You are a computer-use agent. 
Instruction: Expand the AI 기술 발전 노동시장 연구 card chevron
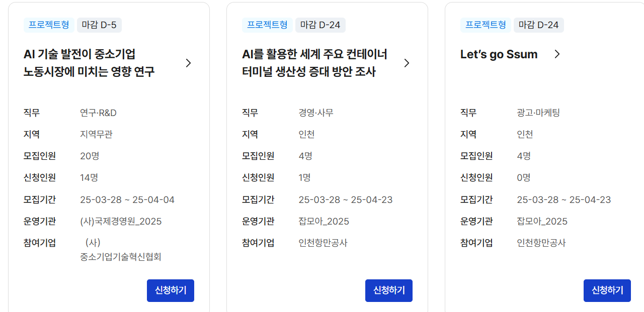tap(189, 63)
